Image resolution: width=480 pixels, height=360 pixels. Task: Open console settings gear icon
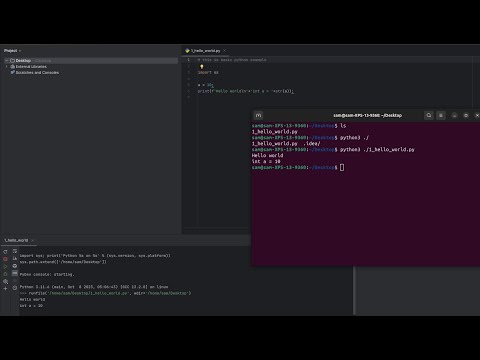click(5, 281)
